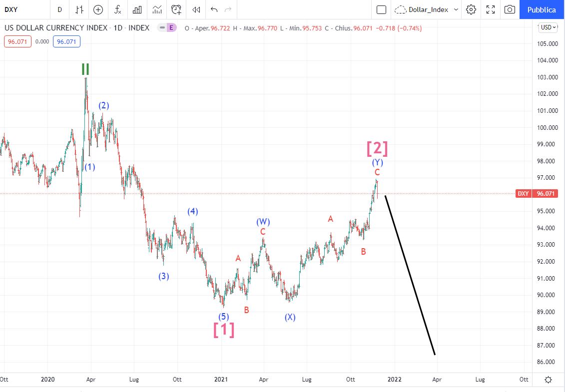Select the blue (W) wave label
Image resolution: width=565 pixels, height=392 pixels.
263,222
